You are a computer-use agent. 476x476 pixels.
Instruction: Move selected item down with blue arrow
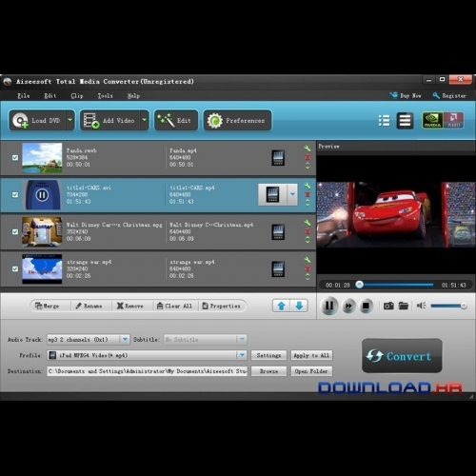pyautogui.click(x=299, y=306)
